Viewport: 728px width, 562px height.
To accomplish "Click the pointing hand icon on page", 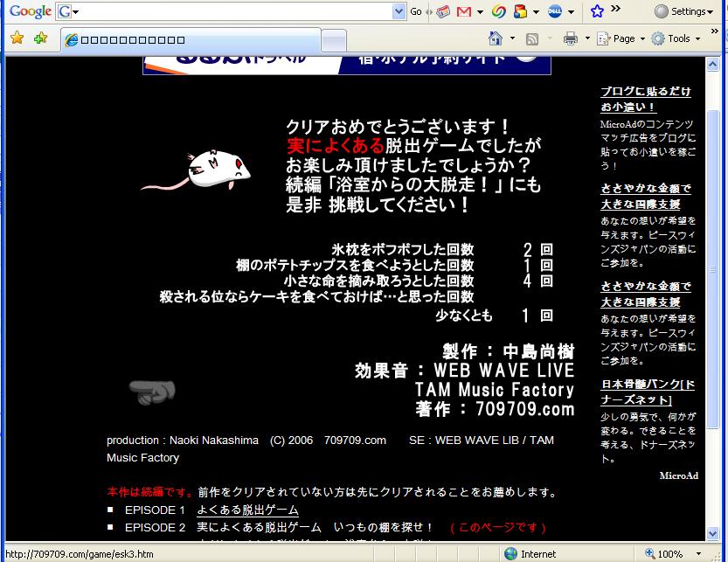I will [x=151, y=393].
